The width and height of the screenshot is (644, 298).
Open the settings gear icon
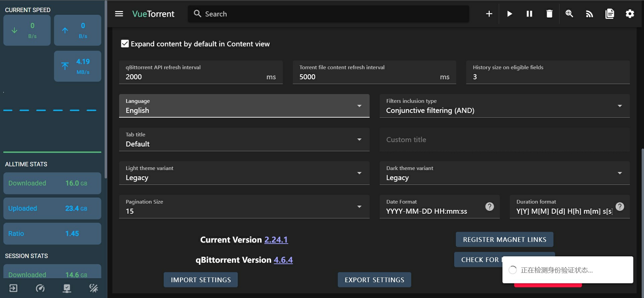point(630,14)
